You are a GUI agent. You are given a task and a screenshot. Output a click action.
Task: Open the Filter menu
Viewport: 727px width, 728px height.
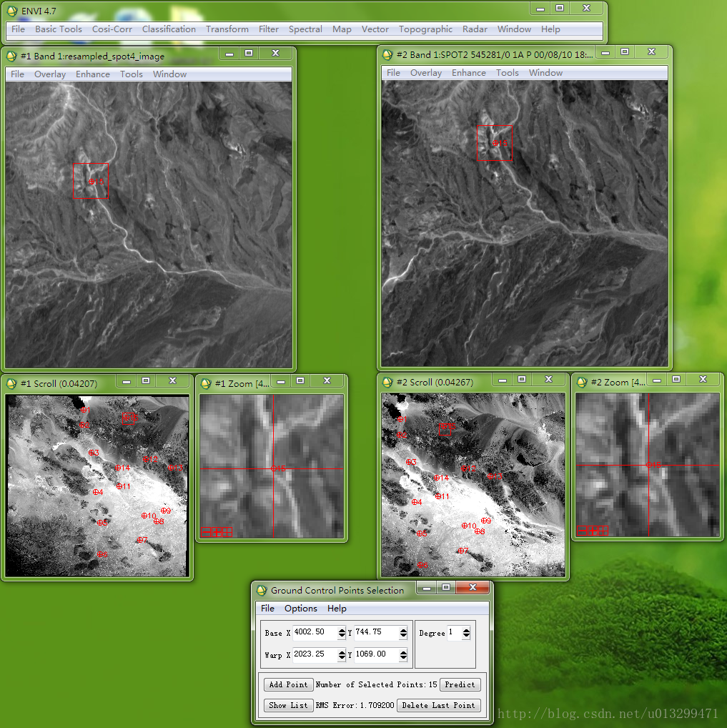pos(268,29)
